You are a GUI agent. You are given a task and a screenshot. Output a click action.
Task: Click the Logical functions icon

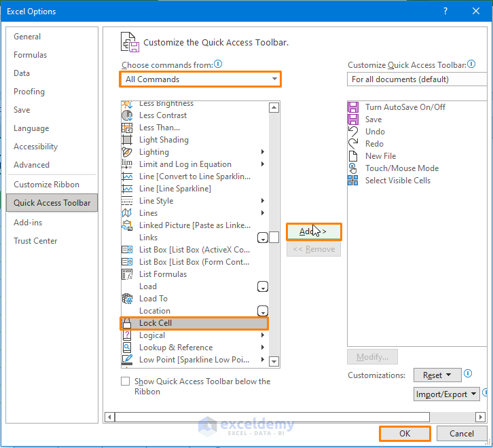(127, 335)
